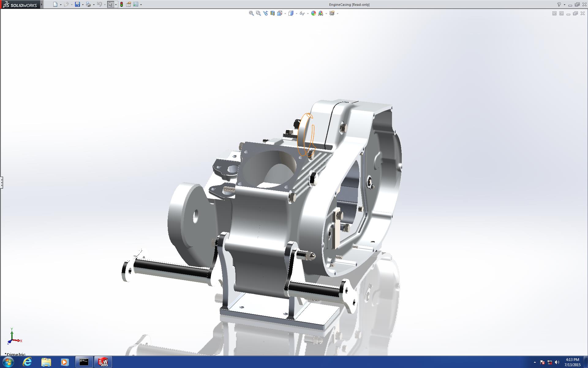Toggle the Section View tool
This screenshot has width=588, height=368.
(272, 13)
